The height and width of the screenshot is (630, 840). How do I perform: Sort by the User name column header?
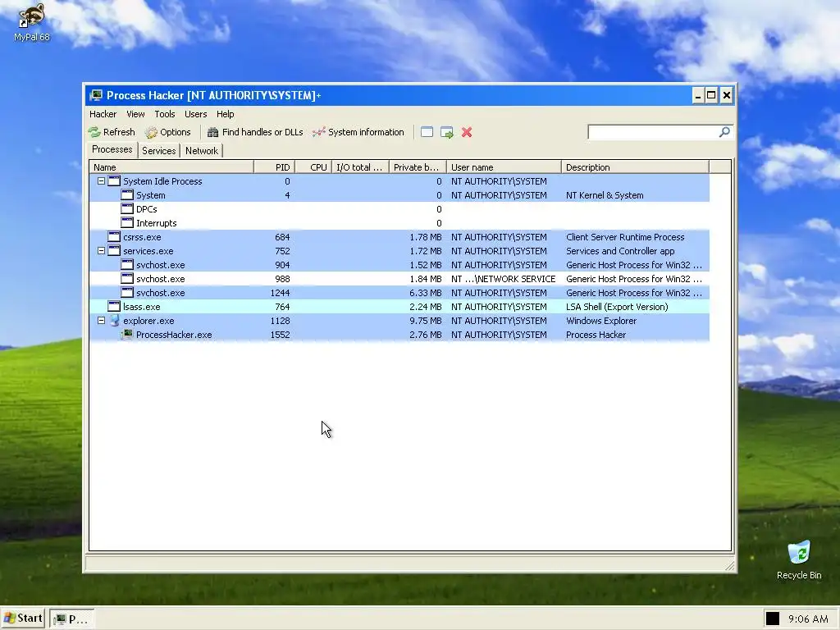504,167
